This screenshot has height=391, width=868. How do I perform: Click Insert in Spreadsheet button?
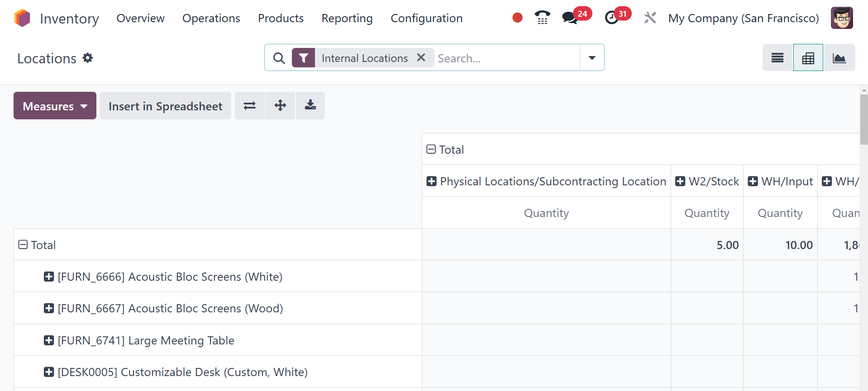[165, 106]
